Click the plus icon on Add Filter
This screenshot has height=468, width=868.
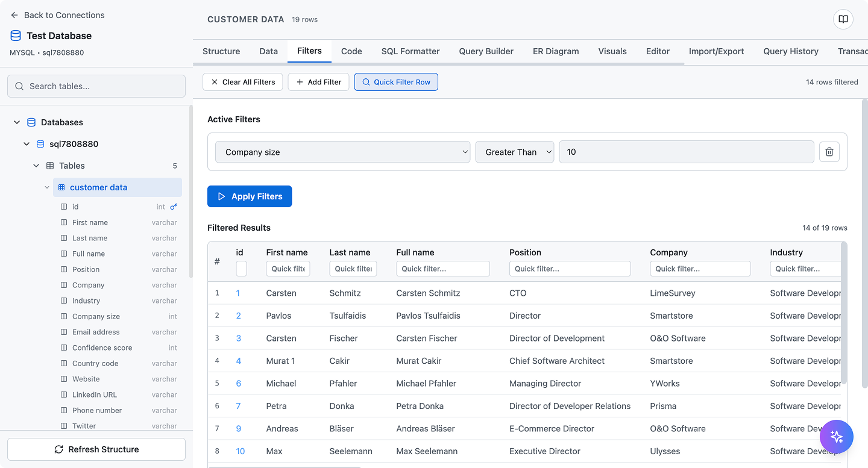(298, 82)
